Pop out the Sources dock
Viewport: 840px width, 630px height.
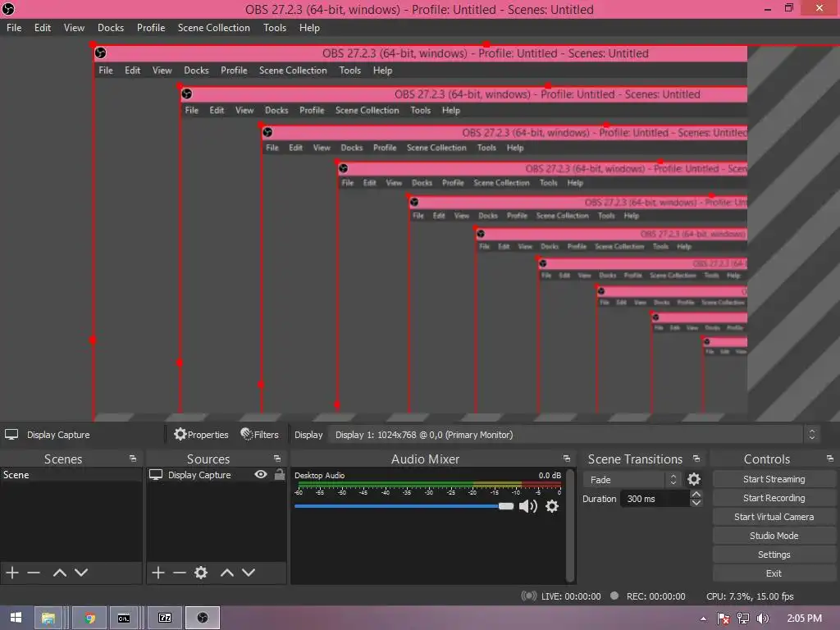click(x=277, y=459)
